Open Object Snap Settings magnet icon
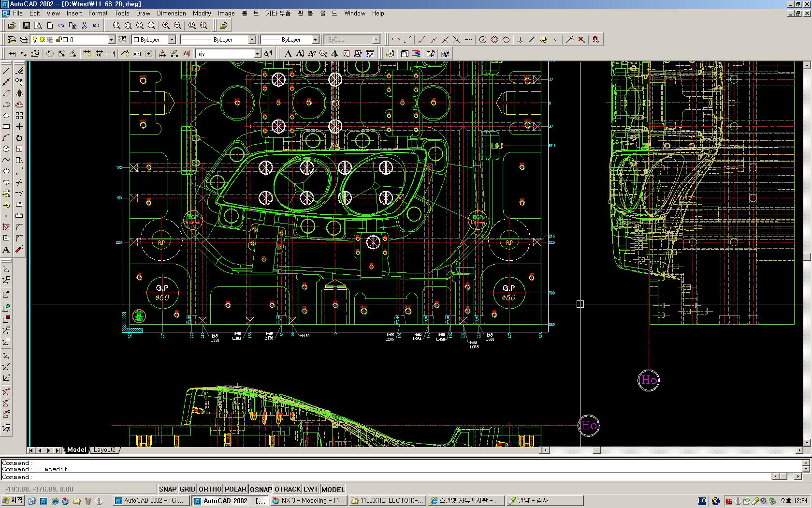 [596, 39]
